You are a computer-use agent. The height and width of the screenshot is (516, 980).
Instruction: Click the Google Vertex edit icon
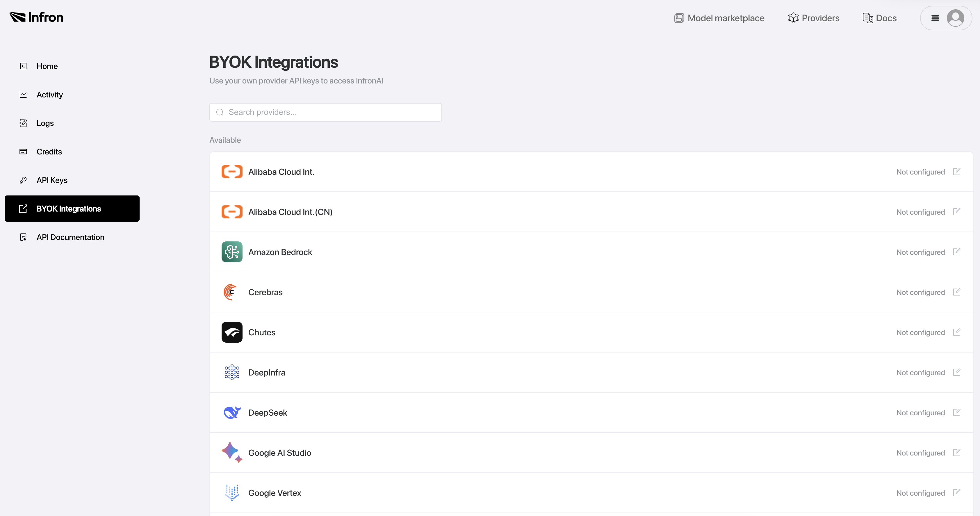click(956, 493)
